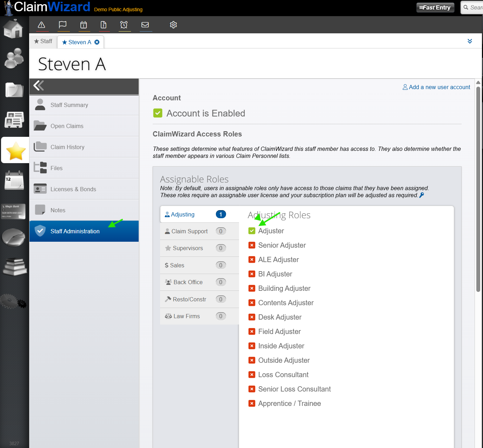This screenshot has height=448, width=483.
Task: Open Staff Summary in side menu
Action: click(84, 105)
